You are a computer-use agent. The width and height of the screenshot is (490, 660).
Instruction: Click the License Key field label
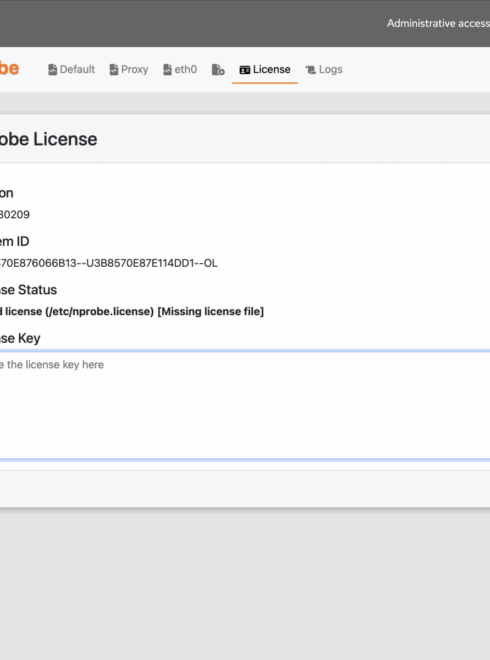(x=20, y=338)
